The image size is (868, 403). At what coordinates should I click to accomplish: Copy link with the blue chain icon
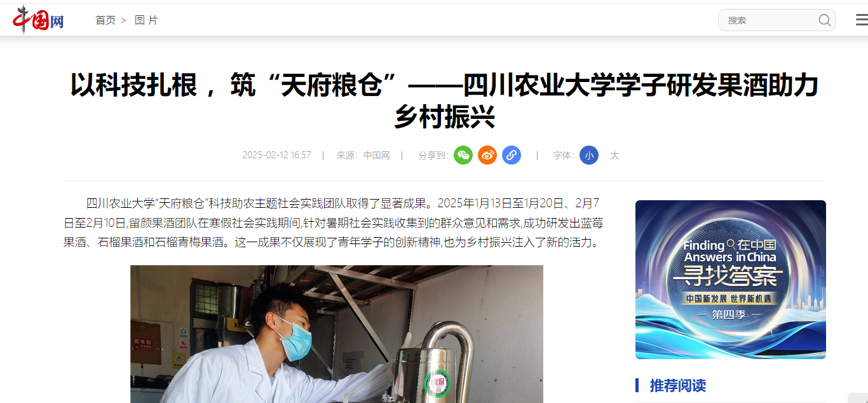point(512,155)
